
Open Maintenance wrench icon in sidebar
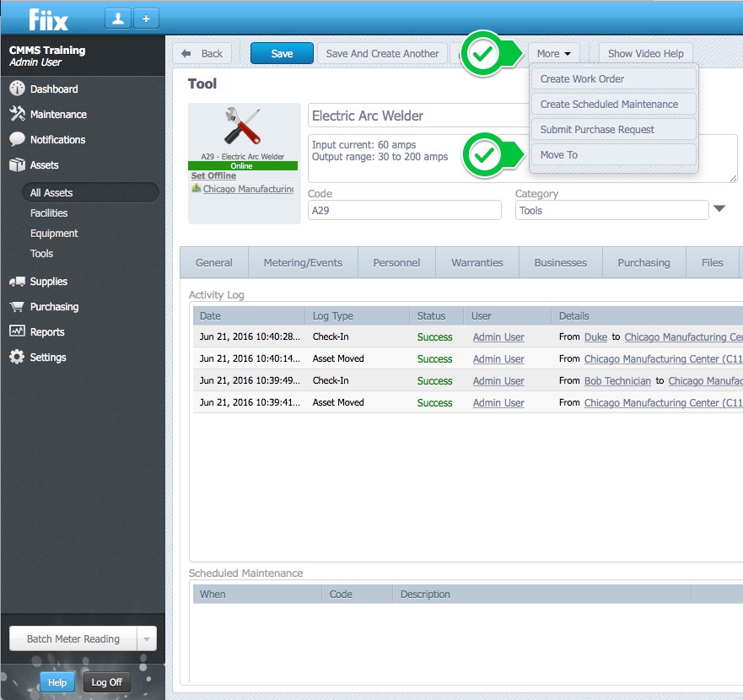(x=17, y=114)
